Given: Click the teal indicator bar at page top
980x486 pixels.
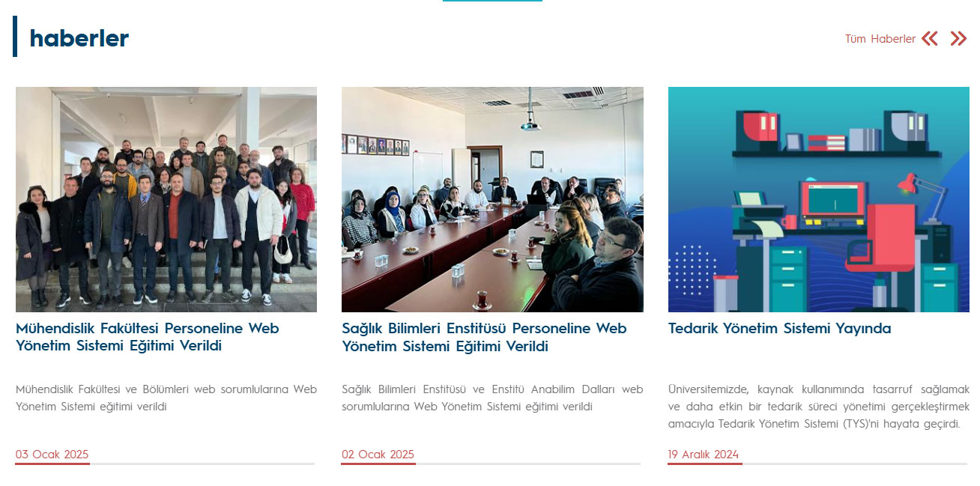Looking at the screenshot, I should coord(492,1).
